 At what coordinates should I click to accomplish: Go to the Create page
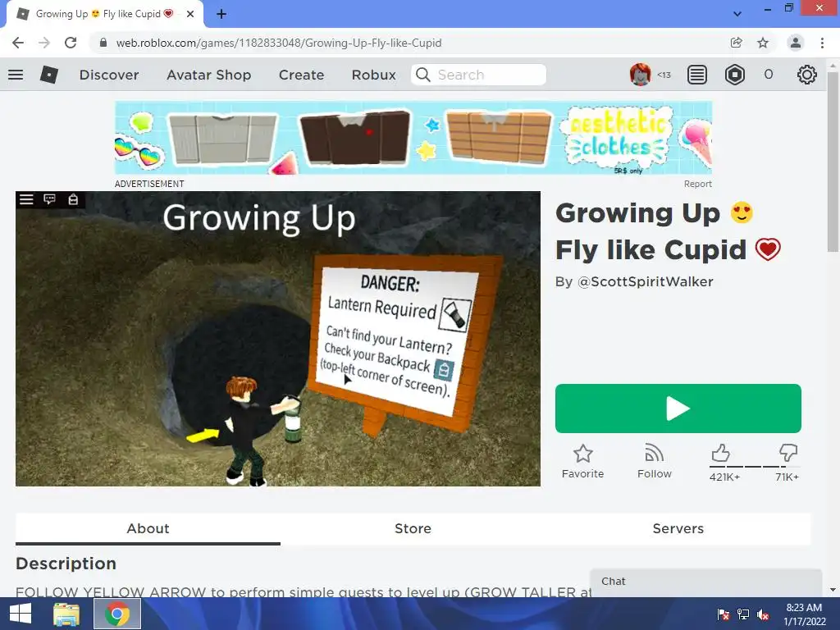(x=301, y=75)
